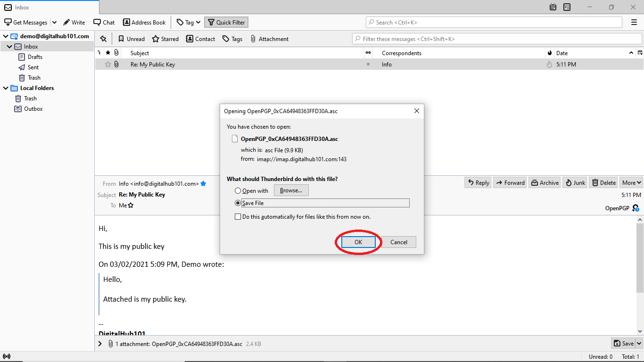Toggle the Quick Filter button

point(226,22)
